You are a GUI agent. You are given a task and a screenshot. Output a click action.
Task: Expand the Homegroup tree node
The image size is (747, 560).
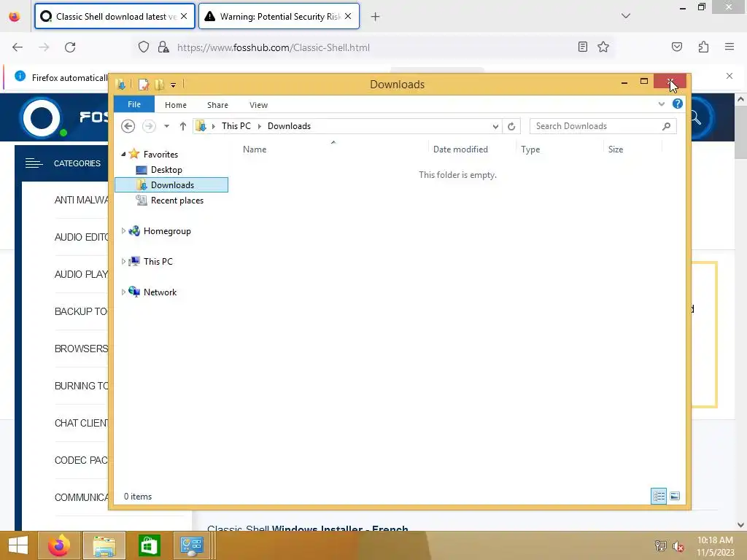click(123, 231)
